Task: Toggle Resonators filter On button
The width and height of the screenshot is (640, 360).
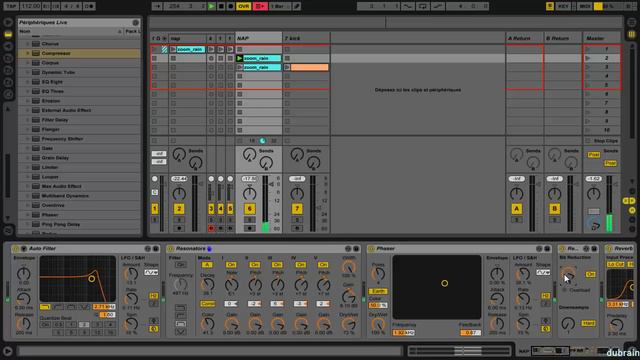Action: [x=180, y=265]
